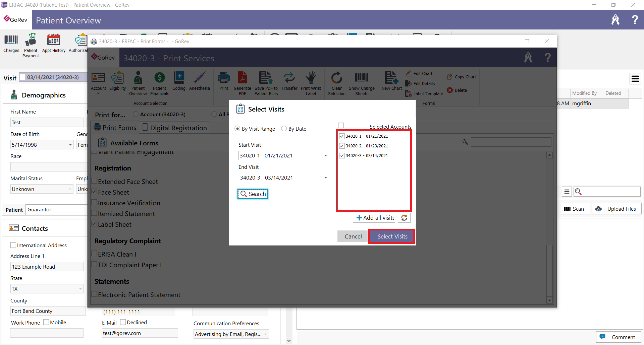
Task: Expand the End Visit dropdown
Action: (x=325, y=178)
